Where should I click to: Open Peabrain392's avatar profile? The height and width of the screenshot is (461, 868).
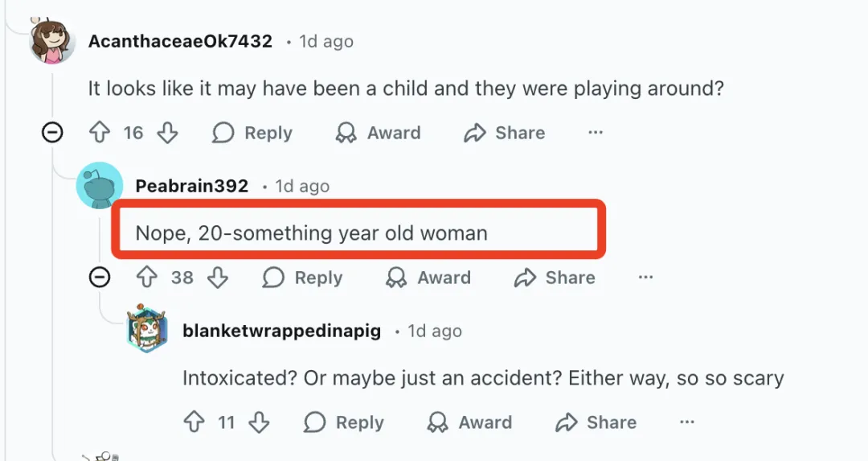[x=100, y=186]
